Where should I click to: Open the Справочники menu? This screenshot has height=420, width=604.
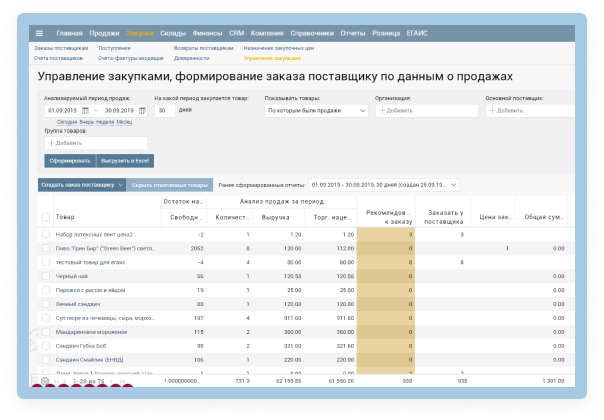click(312, 33)
